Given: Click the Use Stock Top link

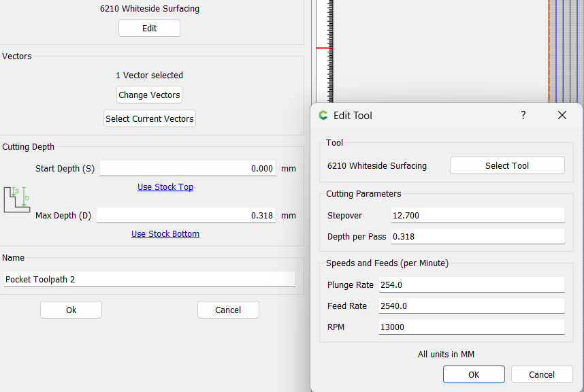Looking at the screenshot, I should click(x=165, y=187).
